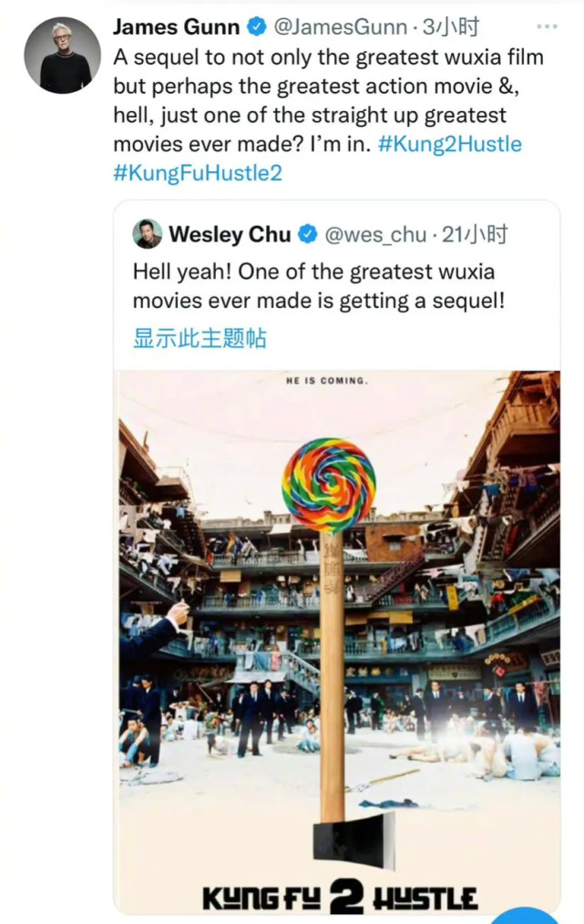Click the rainbow lollipop in the poster
Viewport: 584px width, 924px height.
tap(329, 485)
